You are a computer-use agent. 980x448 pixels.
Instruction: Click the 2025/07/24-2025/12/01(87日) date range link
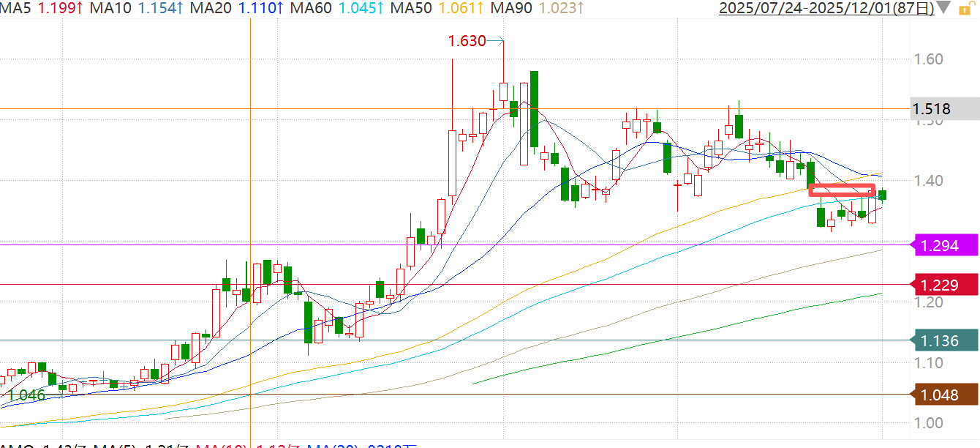pos(827,9)
